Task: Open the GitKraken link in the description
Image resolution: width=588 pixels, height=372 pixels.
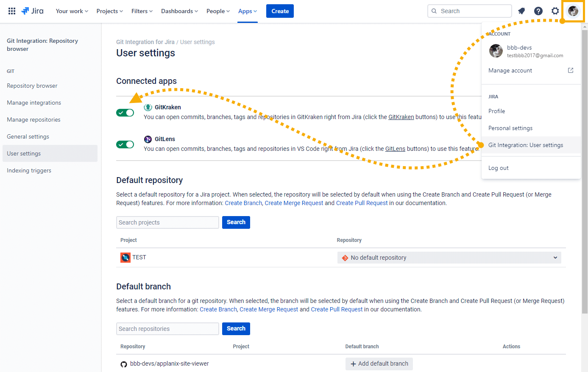Action: click(401, 117)
